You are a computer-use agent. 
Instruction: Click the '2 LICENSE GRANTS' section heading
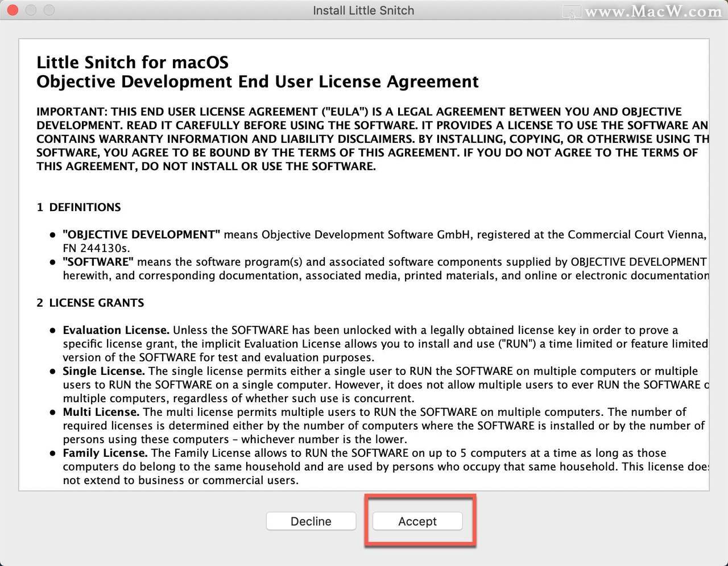(x=90, y=303)
